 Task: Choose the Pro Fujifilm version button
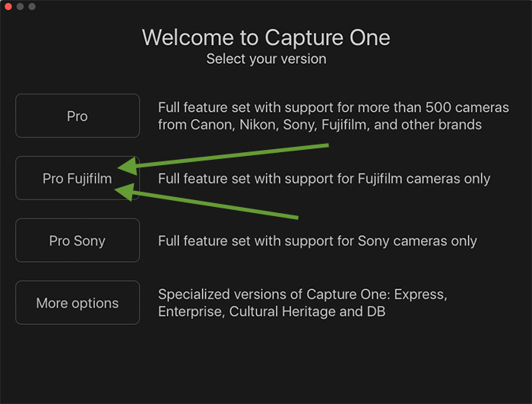pos(78,178)
